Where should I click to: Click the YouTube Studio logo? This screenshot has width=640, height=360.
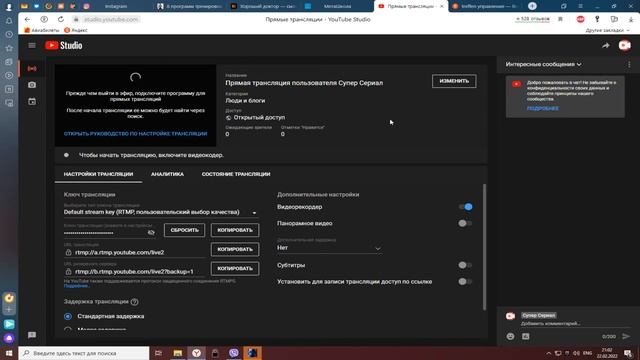pyautogui.click(x=64, y=45)
